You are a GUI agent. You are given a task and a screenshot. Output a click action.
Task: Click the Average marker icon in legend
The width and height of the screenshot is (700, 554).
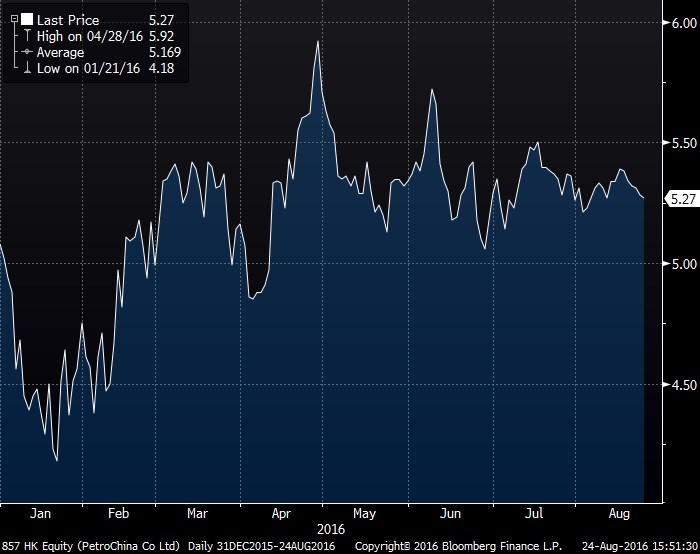(26, 52)
